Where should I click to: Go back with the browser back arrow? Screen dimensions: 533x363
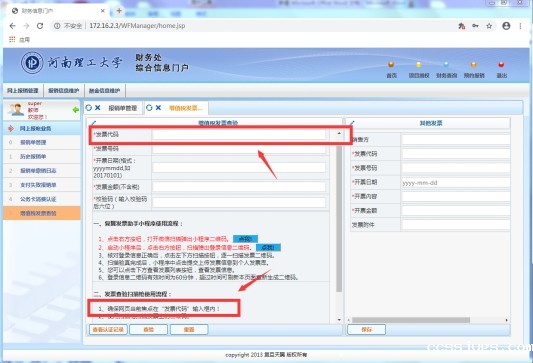coord(13,26)
